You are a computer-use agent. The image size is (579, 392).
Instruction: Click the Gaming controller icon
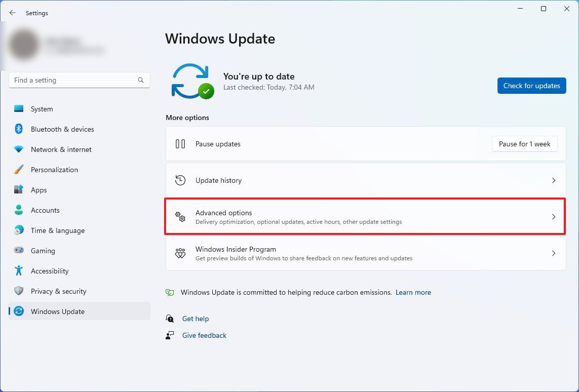(x=18, y=250)
